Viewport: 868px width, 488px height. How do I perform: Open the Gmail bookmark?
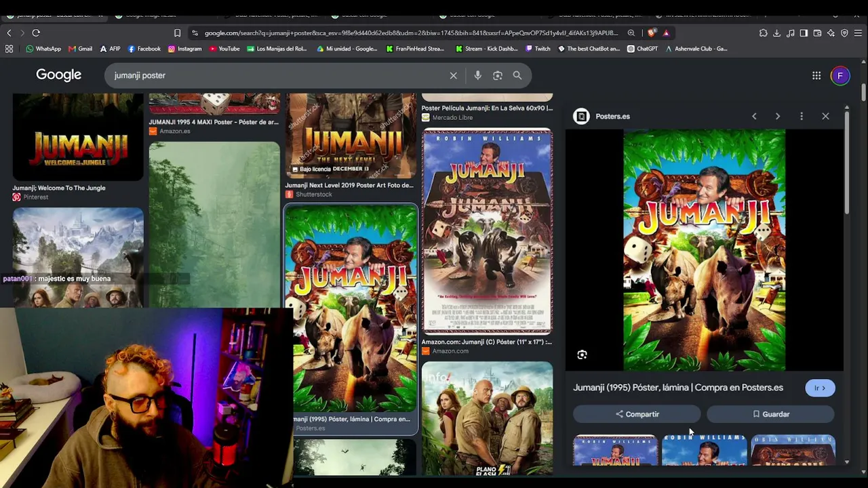(81, 49)
